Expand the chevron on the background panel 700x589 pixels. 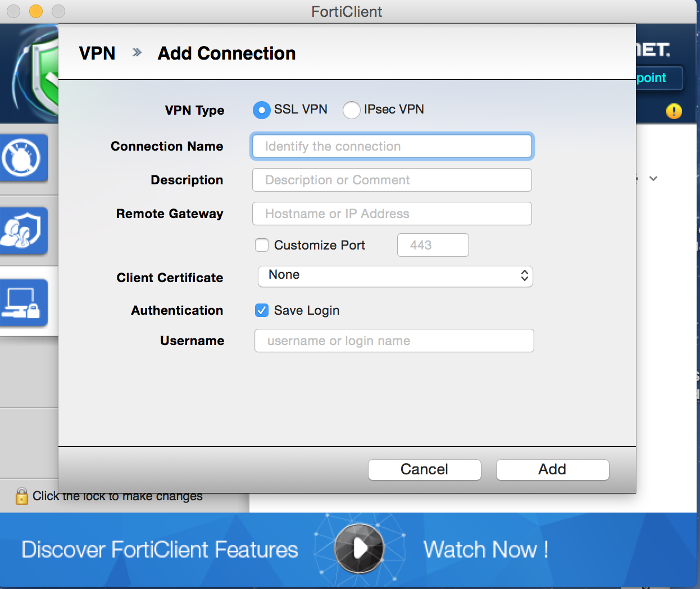(653, 179)
